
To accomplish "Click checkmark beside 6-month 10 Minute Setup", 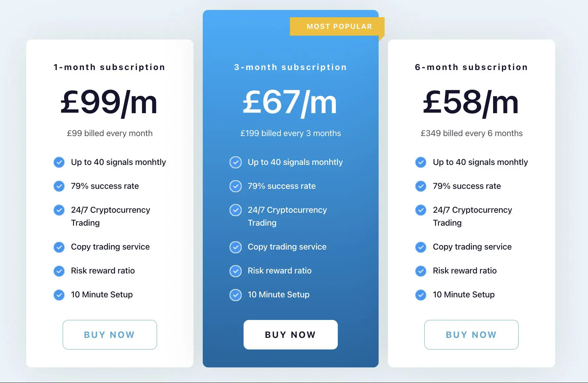I will click(421, 295).
